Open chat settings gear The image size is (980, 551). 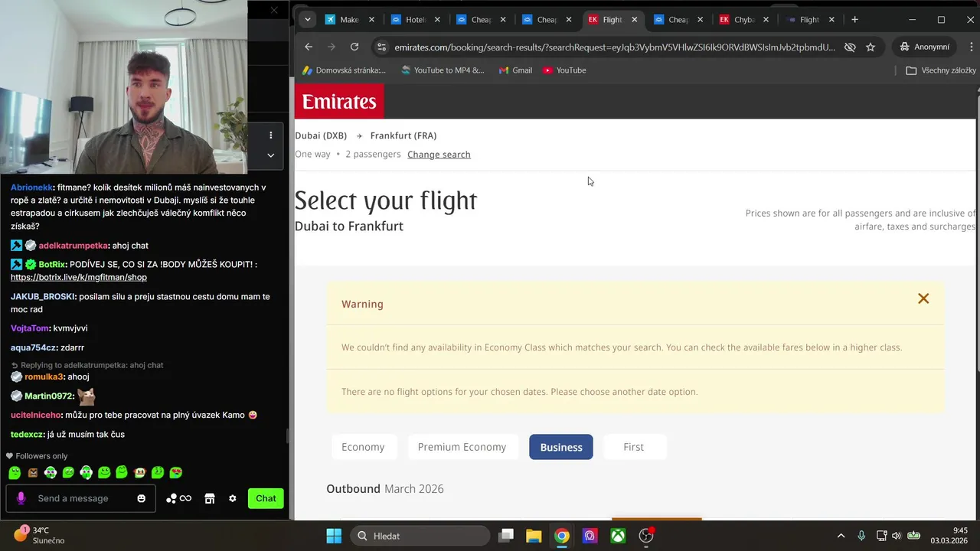click(x=233, y=498)
